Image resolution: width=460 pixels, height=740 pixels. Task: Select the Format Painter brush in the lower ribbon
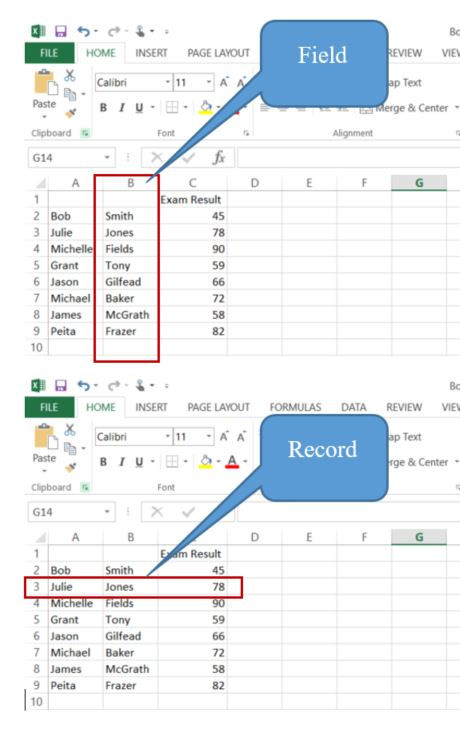point(71,467)
